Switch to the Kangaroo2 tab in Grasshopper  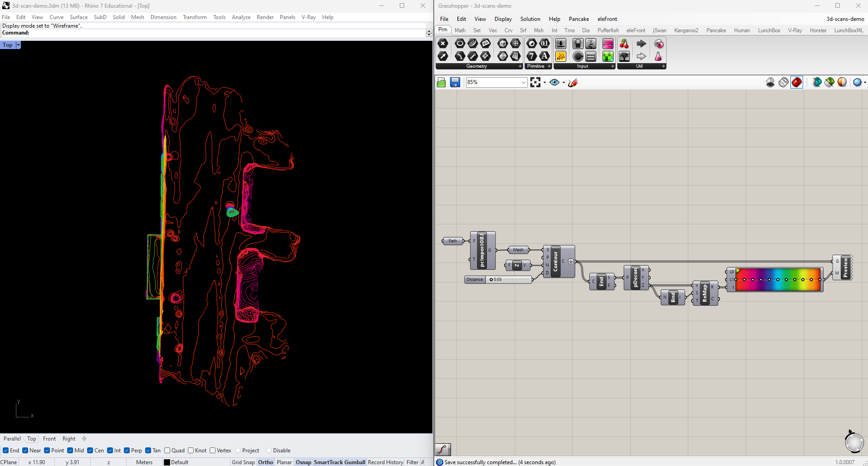tap(686, 30)
